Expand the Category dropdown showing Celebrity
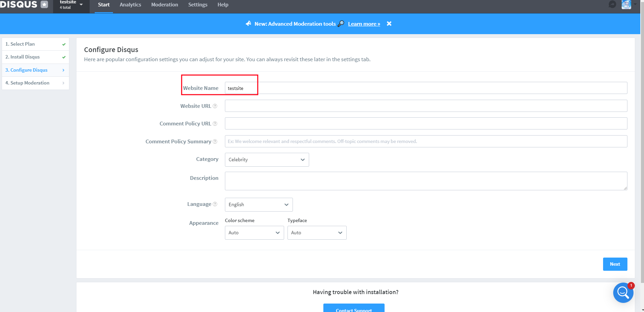Screen dimensions: 644x312 (x=267, y=160)
